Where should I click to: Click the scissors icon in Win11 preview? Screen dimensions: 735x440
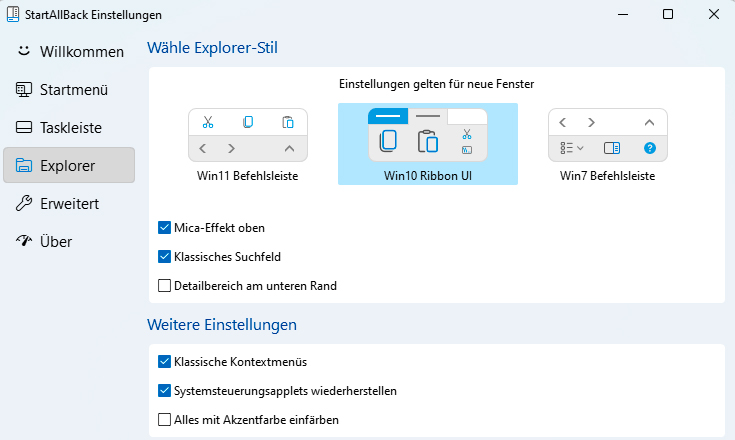[x=208, y=122]
